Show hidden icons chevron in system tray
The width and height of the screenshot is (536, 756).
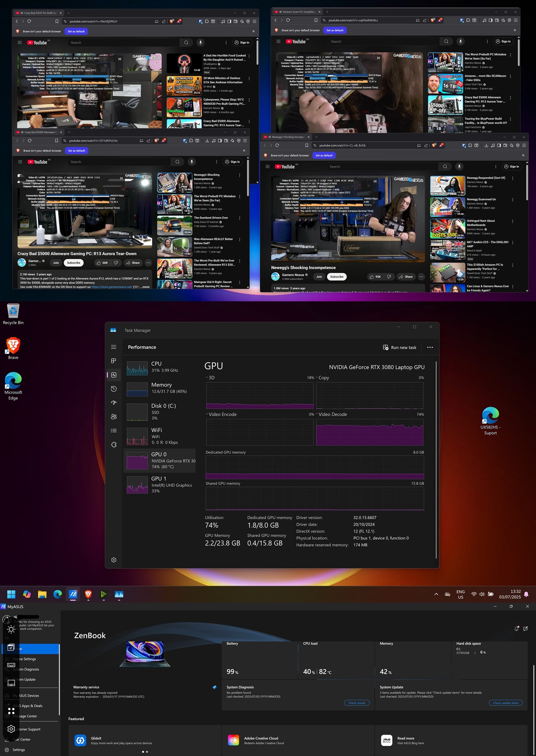pyautogui.click(x=436, y=594)
